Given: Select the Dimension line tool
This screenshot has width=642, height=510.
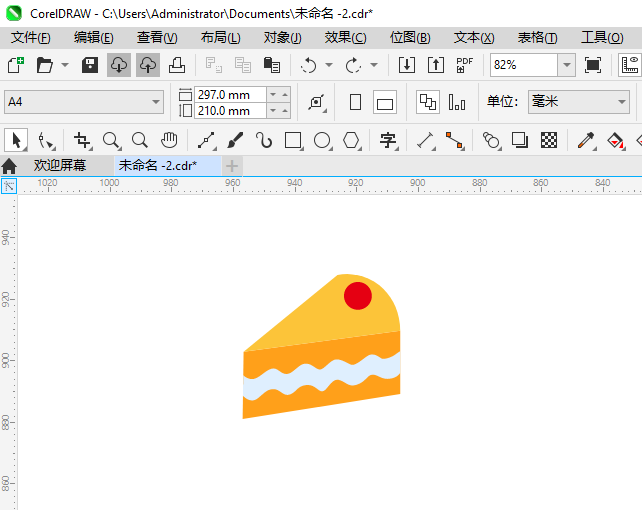Looking at the screenshot, I should 425,140.
